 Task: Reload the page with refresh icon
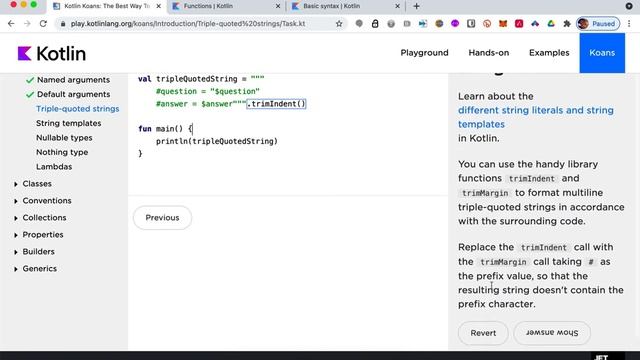43,24
